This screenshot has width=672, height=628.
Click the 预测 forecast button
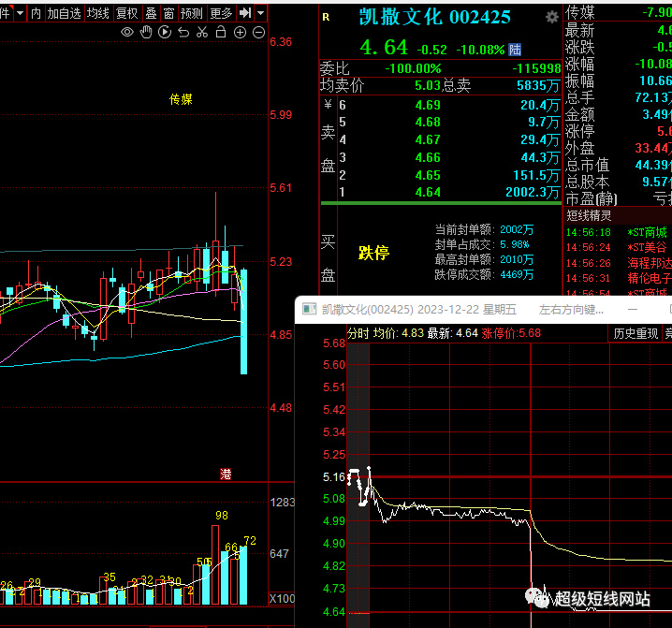coord(192,13)
